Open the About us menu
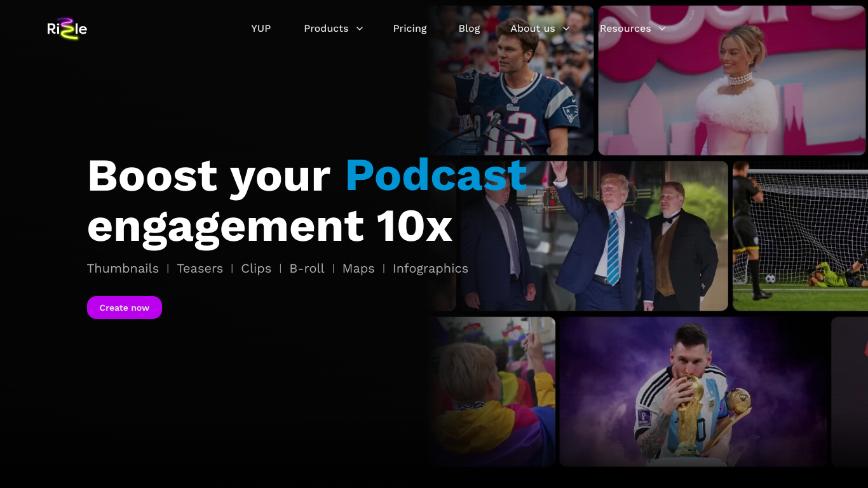Screen dimensions: 868x488 tap(532, 29)
